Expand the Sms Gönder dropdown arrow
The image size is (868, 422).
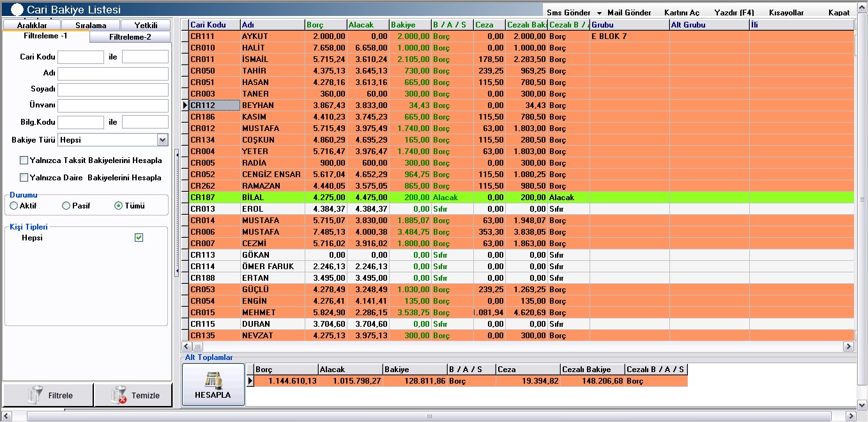tap(600, 13)
